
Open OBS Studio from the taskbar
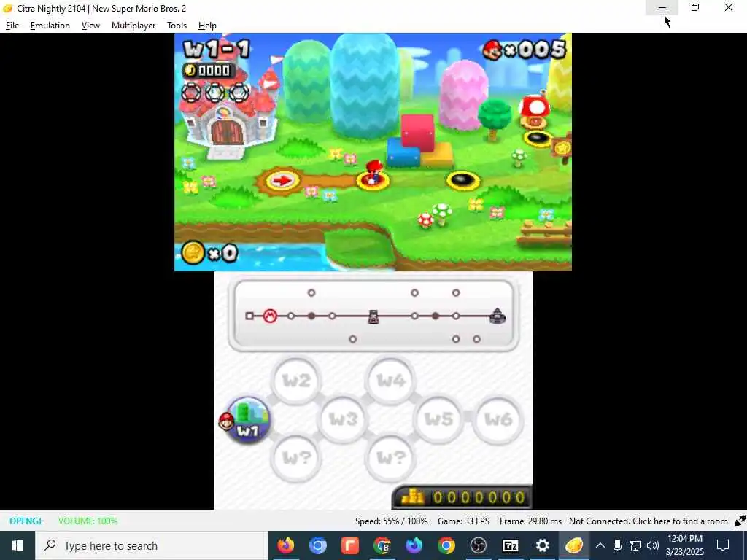479,545
